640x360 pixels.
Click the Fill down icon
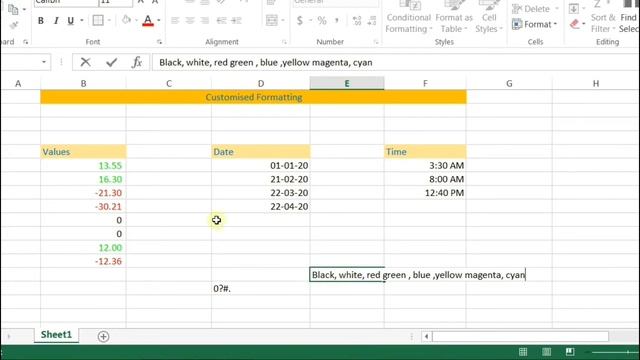pos(573,9)
